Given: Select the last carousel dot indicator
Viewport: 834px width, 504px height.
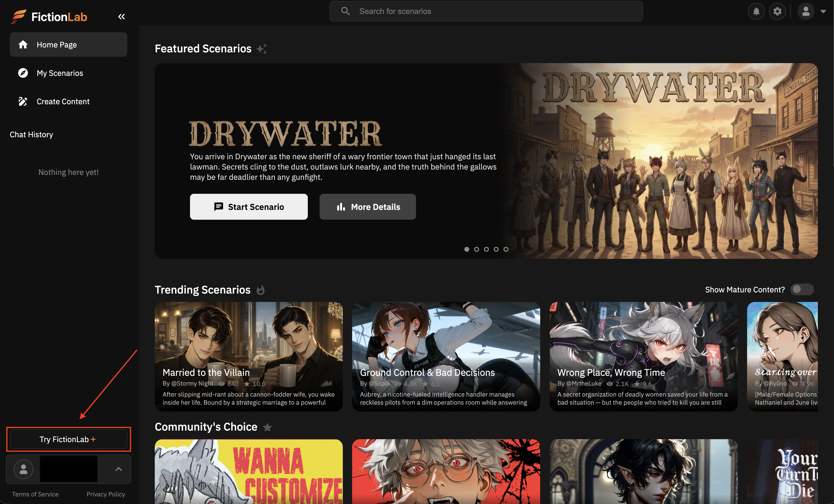Looking at the screenshot, I should 506,249.
